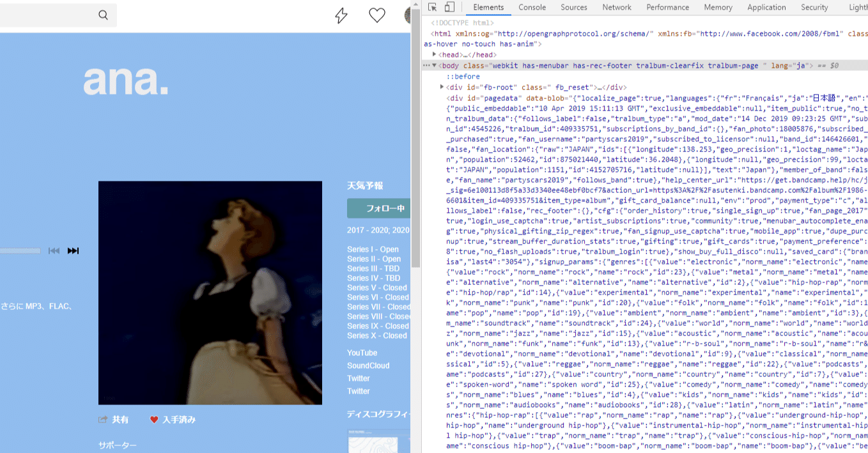Open the Series V - Closed link
The height and width of the screenshot is (453, 868).
coord(377,288)
